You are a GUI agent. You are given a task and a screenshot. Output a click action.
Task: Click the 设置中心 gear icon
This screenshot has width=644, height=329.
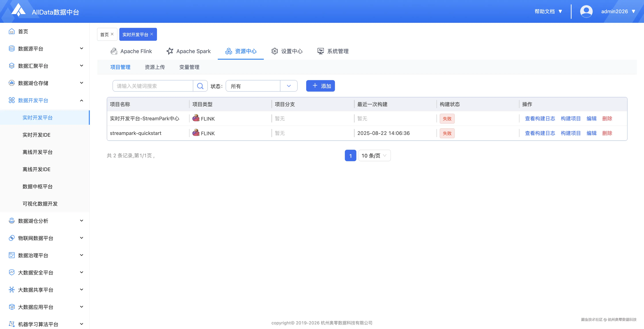[275, 51]
